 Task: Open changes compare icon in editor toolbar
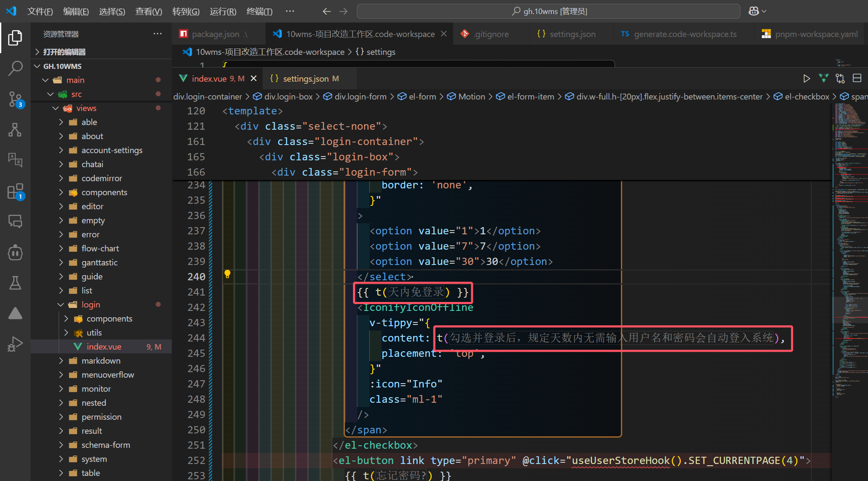[x=840, y=79]
